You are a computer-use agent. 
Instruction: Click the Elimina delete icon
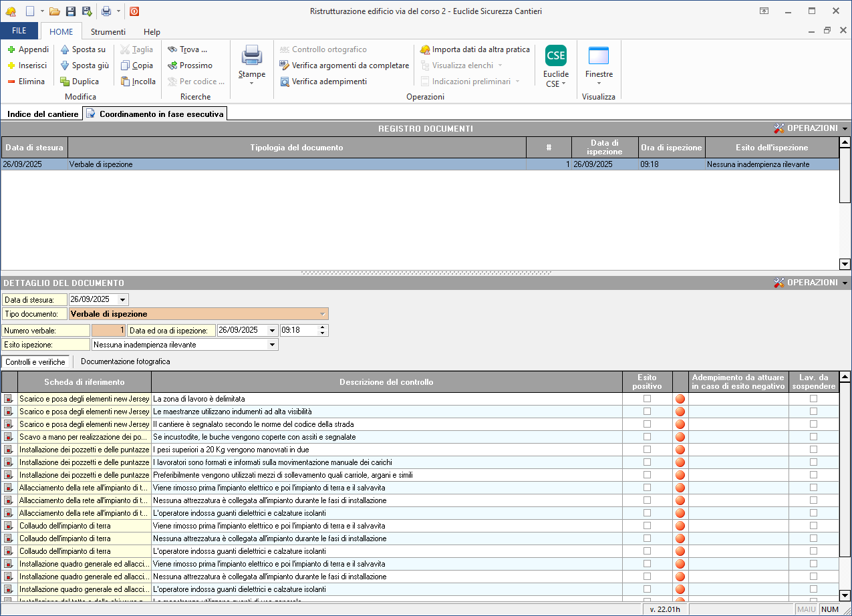click(11, 82)
